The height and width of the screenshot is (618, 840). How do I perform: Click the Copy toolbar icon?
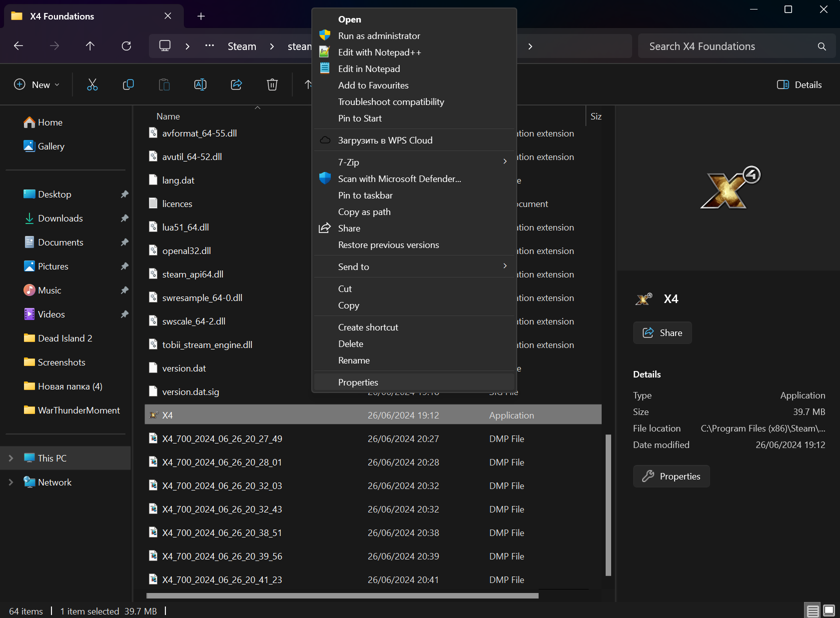tap(128, 84)
